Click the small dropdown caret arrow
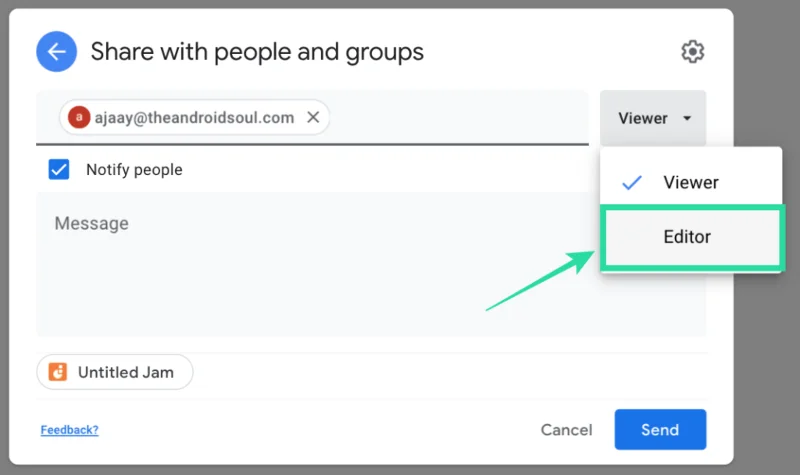The height and width of the screenshot is (475, 800). tap(687, 118)
